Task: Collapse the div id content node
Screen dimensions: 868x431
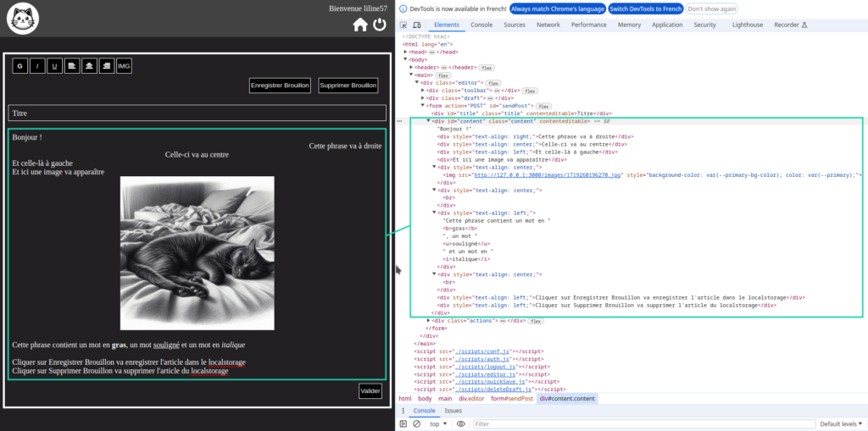Action: (x=429, y=120)
